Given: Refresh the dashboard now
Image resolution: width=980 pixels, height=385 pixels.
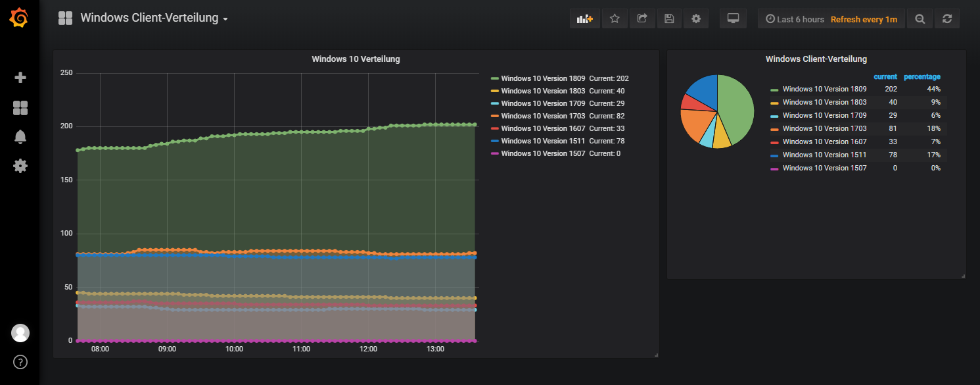Looking at the screenshot, I should tap(947, 18).
